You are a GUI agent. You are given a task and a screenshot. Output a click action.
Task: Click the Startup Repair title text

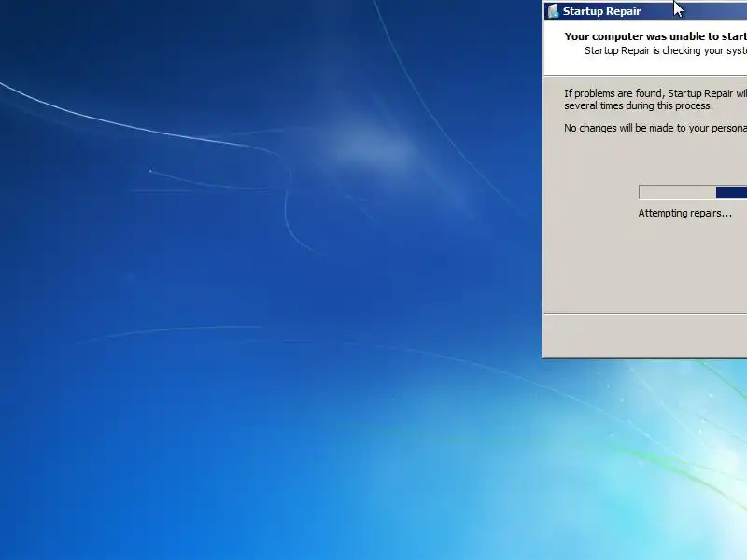point(601,11)
